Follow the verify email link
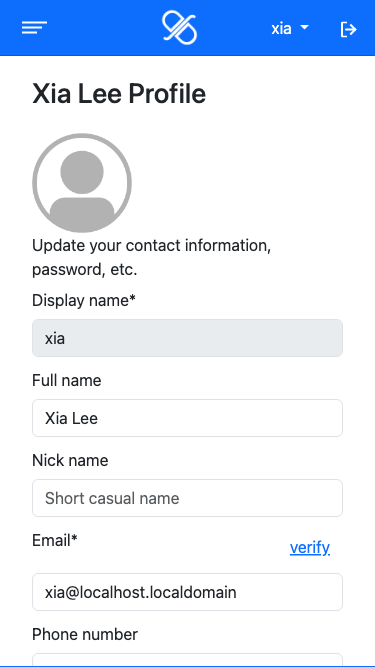The image size is (375, 667). point(310,547)
